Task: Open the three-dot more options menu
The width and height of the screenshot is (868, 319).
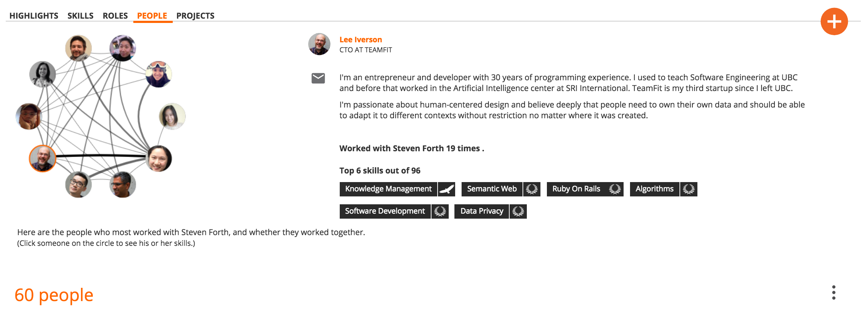Action: (834, 292)
